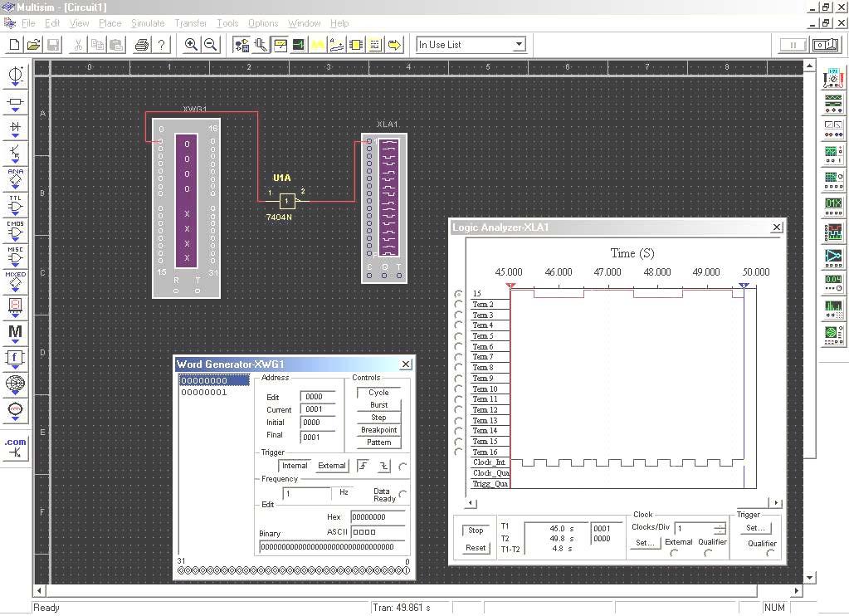Open the Transistors component bin
This screenshot has height=616, width=849.
click(15, 154)
